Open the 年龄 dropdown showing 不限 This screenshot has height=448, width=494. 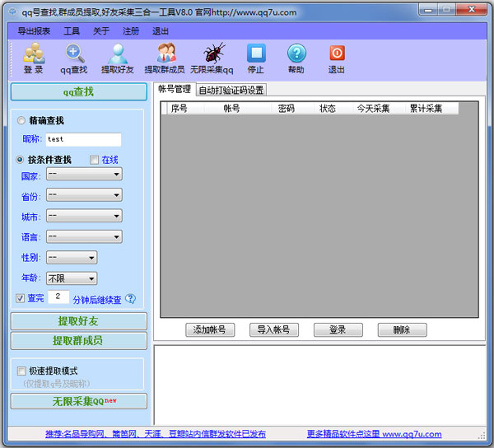(x=72, y=278)
